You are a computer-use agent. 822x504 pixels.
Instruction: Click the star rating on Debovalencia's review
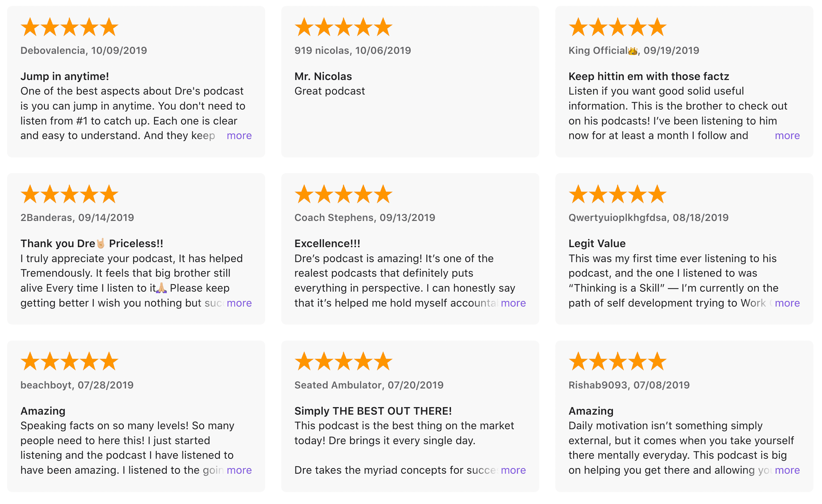(70, 27)
